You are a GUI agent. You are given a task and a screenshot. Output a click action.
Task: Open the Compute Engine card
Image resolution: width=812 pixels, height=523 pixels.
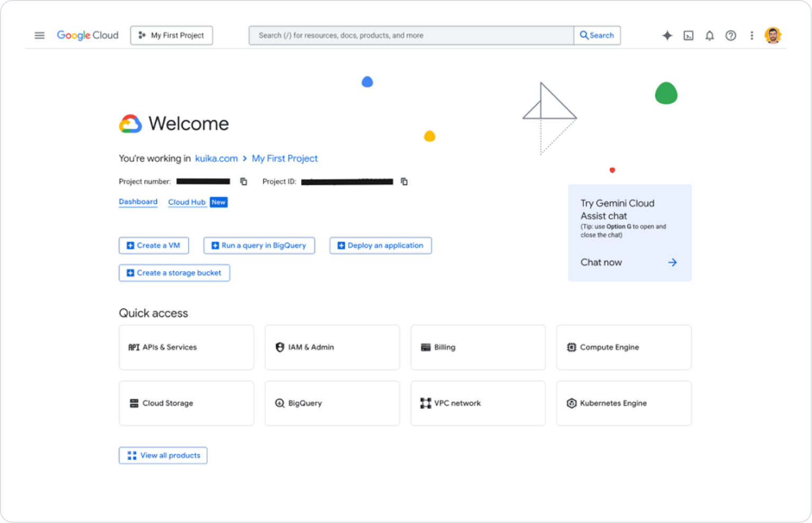coord(624,347)
